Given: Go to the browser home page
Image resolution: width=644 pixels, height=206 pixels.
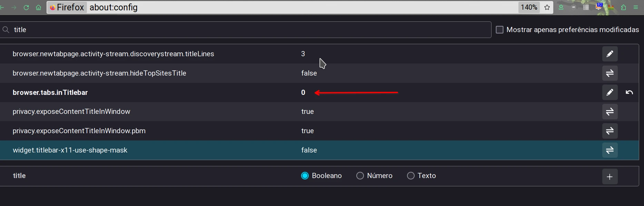Looking at the screenshot, I should pyautogui.click(x=38, y=8).
